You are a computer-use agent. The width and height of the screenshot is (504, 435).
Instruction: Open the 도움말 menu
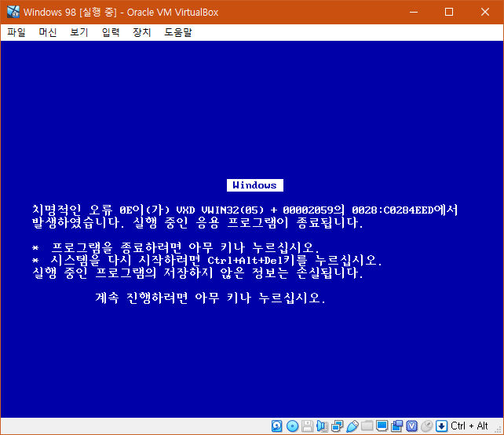[x=178, y=32]
